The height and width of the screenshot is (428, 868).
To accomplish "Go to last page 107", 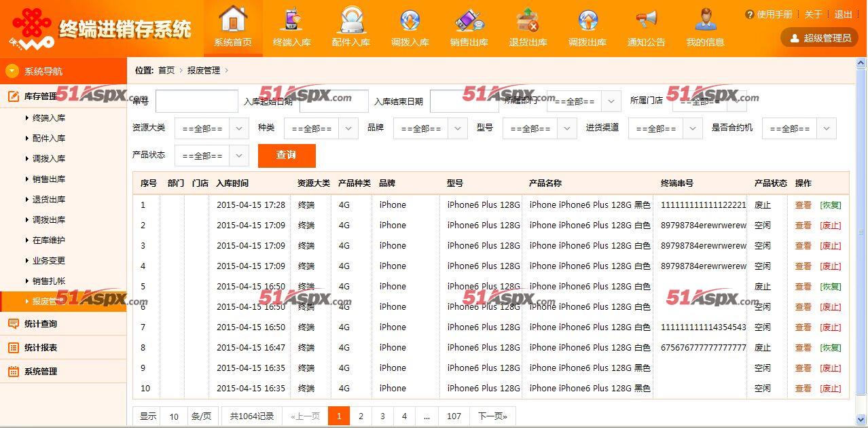I will pyautogui.click(x=454, y=416).
